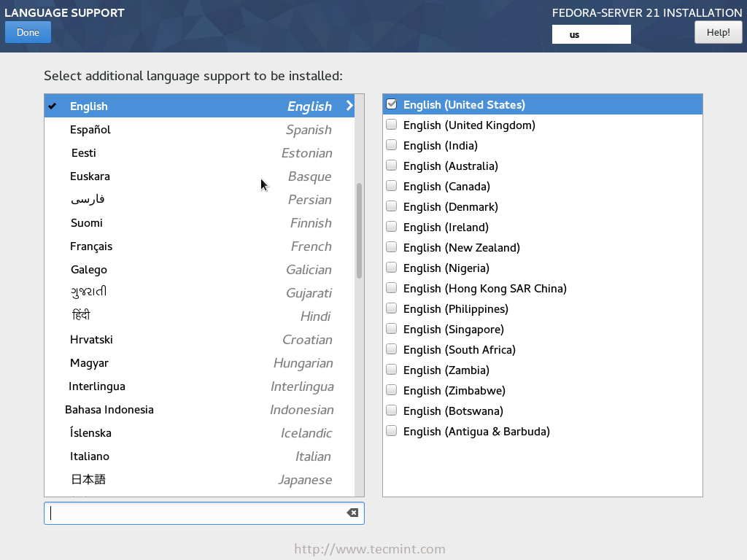This screenshot has height=560, width=747.
Task: Click the checkmark icon beside English
Action: 52,106
